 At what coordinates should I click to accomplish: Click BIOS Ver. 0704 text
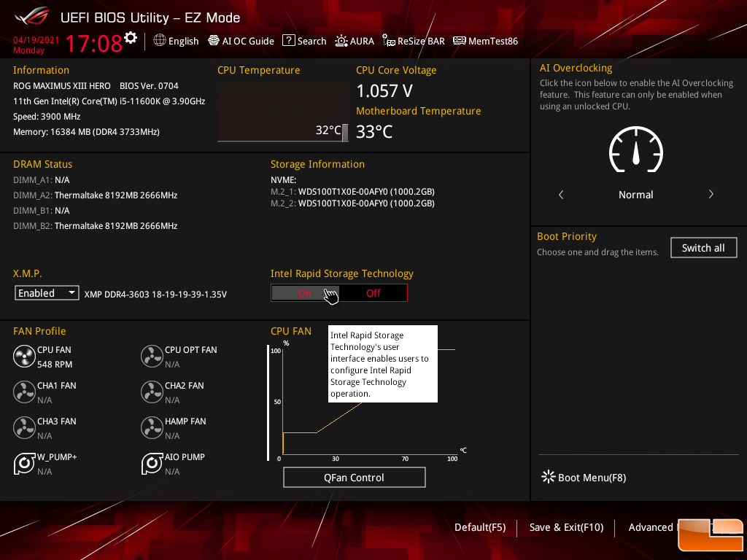(149, 86)
